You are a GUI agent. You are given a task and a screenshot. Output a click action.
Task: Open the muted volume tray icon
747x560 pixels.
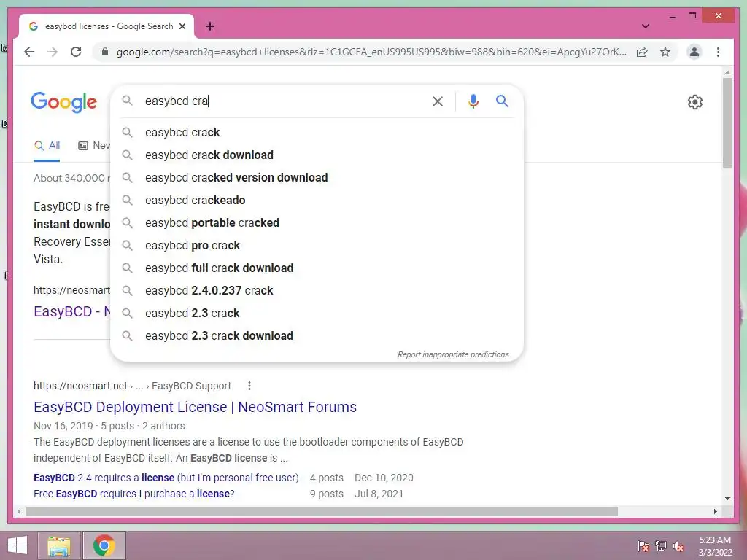678,546
